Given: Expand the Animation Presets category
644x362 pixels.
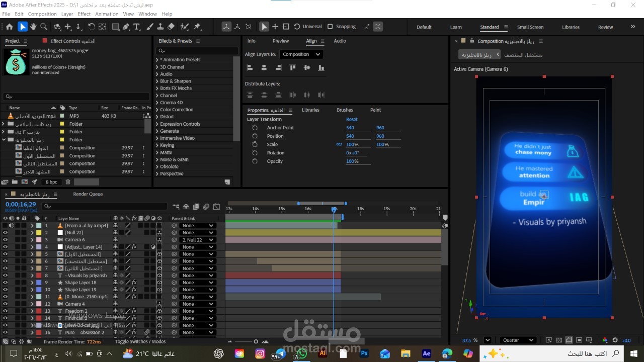Looking at the screenshot, I should point(157,60).
